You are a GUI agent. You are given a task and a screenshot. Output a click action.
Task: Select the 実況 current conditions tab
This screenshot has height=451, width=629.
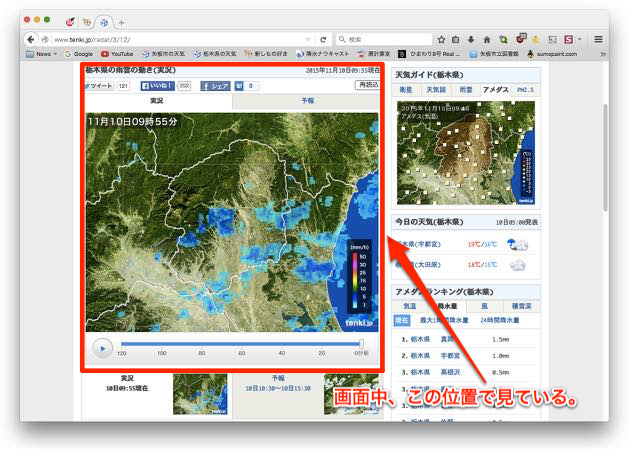tap(158, 101)
